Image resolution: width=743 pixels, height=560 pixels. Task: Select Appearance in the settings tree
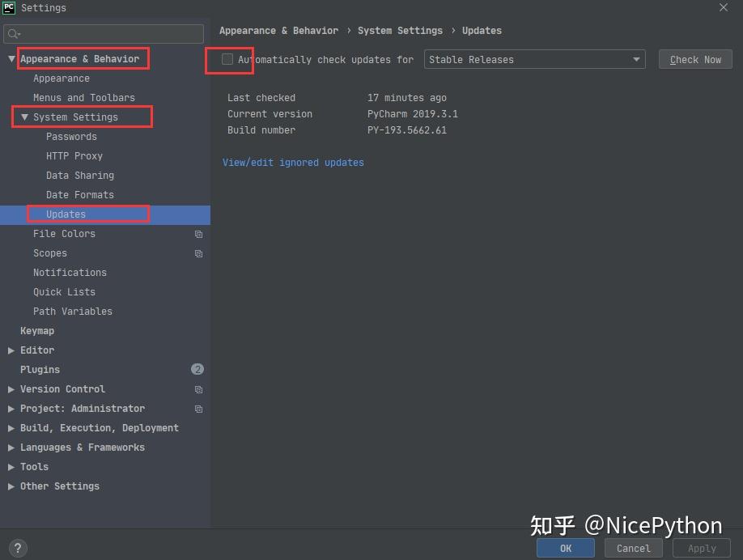click(x=62, y=78)
